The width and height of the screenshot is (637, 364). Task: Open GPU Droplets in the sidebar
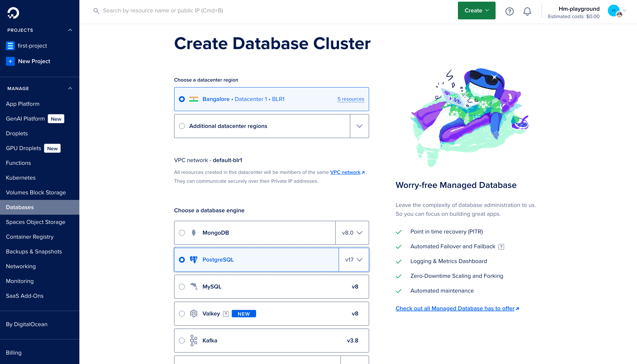point(23,148)
